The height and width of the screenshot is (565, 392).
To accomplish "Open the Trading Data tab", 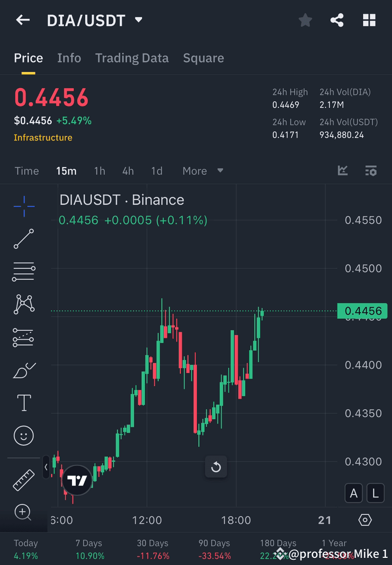I will pos(132,58).
